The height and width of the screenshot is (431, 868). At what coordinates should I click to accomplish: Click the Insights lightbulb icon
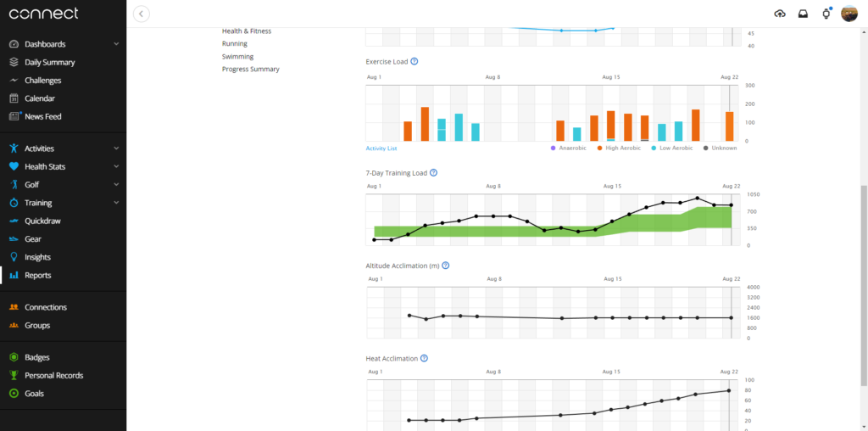(x=14, y=257)
